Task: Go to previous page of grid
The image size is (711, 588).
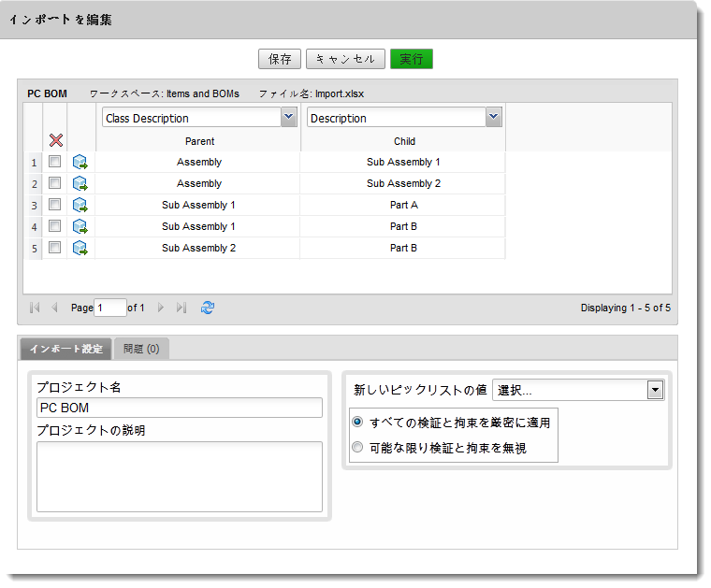Action: pos(54,308)
